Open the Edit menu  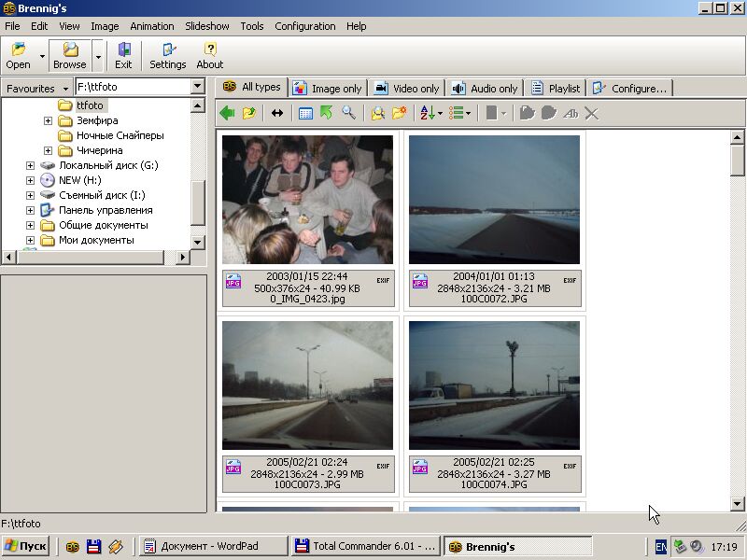point(39,26)
